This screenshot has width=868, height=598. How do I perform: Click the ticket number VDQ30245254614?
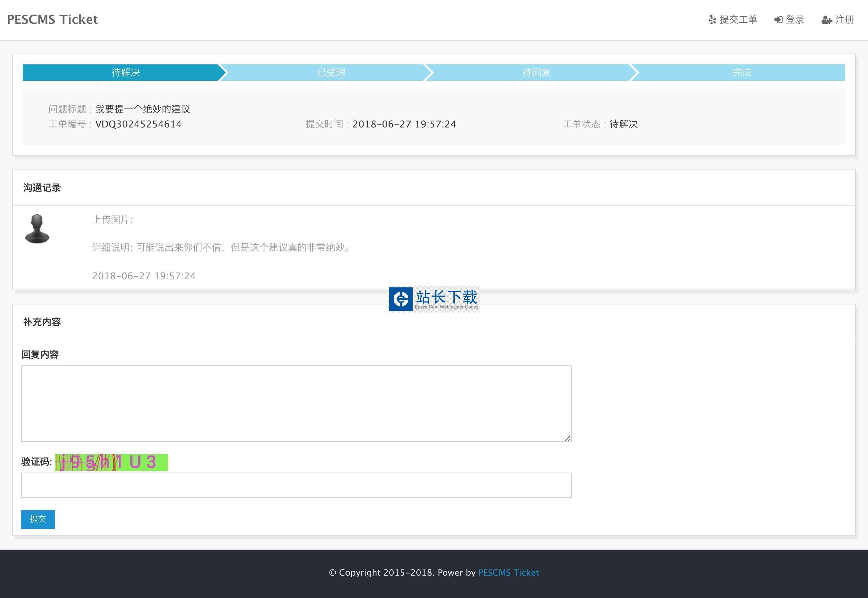pyautogui.click(x=138, y=124)
